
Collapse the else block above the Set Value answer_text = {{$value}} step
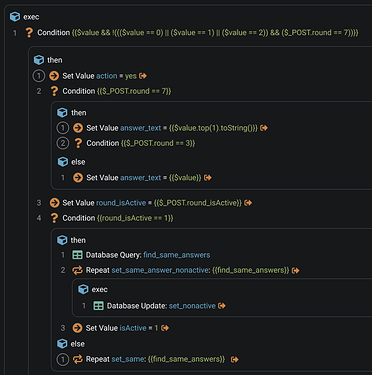pyautogui.click(x=63, y=162)
